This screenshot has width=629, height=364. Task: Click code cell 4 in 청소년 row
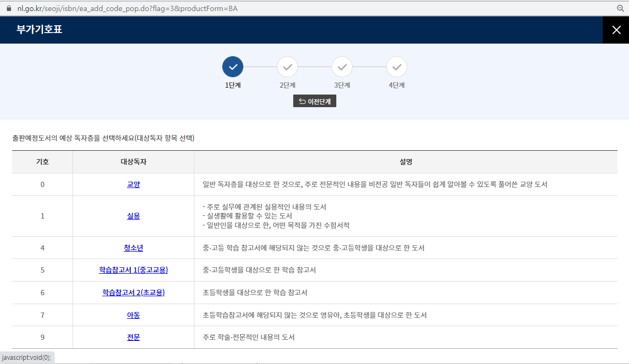tap(42, 248)
